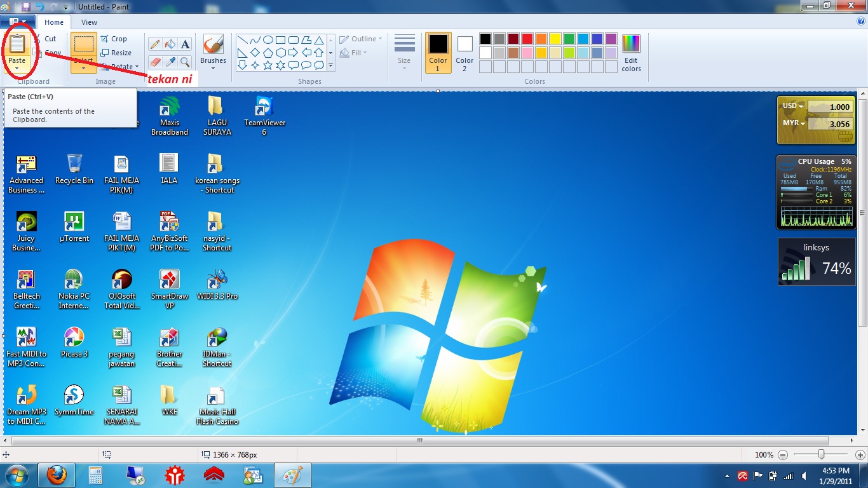Pick the Cloud callout shape

(x=319, y=65)
